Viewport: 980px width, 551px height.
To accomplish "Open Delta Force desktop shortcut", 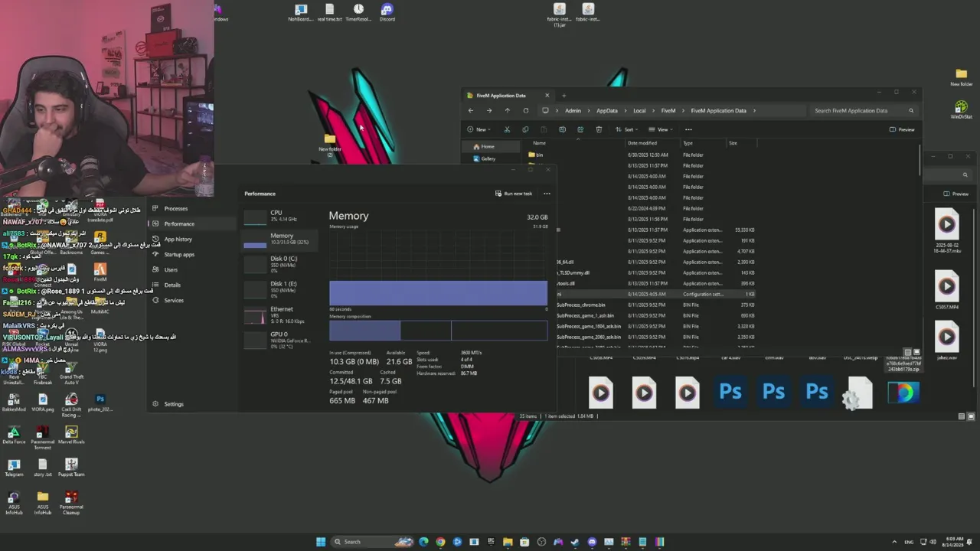I will pos(14,435).
